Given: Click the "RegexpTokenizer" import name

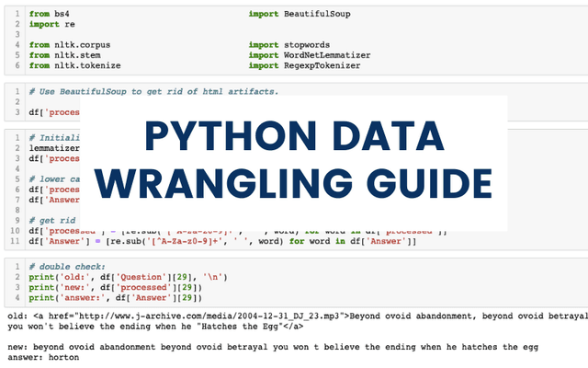Looking at the screenshot, I should coord(322,65).
